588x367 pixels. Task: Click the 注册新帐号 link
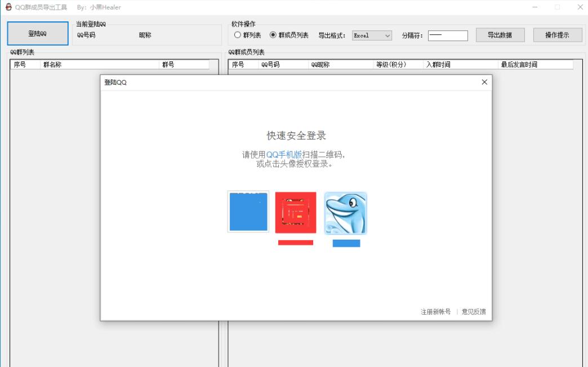pyautogui.click(x=436, y=311)
